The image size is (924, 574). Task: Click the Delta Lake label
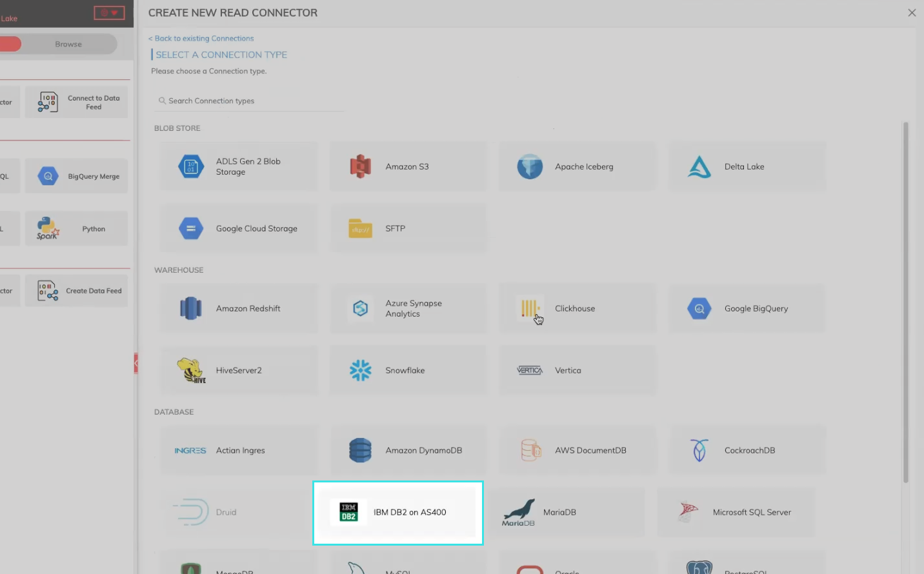coord(745,166)
